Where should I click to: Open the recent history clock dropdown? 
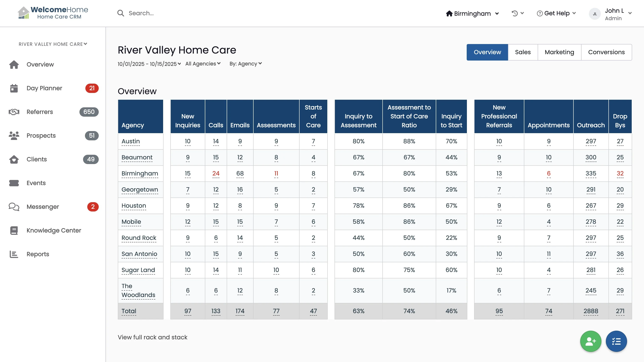518,13
